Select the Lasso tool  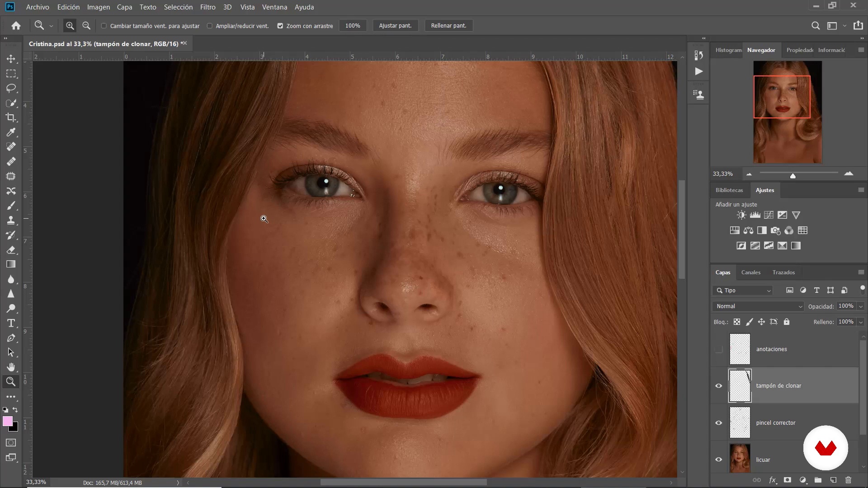tap(11, 88)
